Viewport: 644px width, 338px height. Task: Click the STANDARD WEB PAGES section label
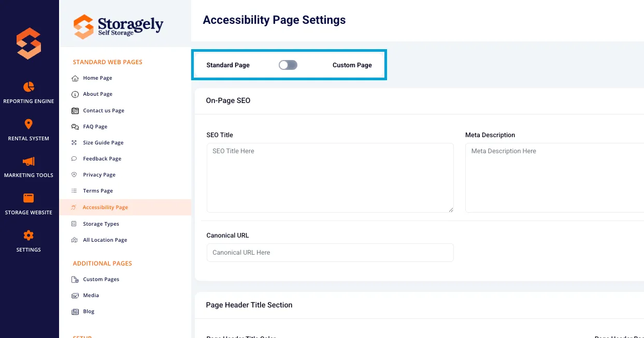coord(108,62)
